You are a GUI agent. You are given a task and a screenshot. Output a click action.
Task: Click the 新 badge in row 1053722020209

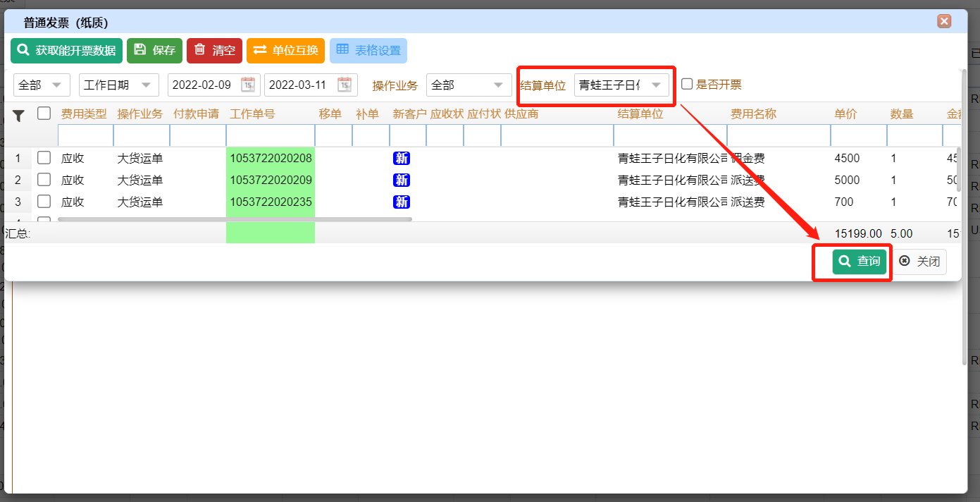click(402, 180)
